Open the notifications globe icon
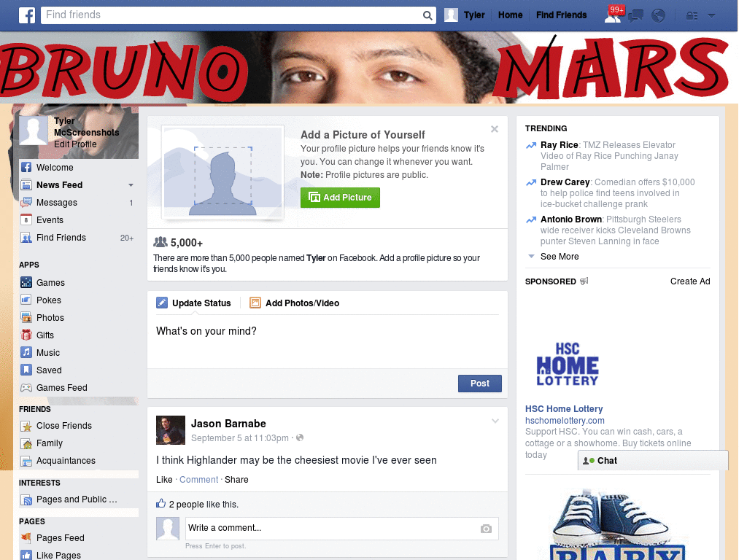 tap(659, 16)
